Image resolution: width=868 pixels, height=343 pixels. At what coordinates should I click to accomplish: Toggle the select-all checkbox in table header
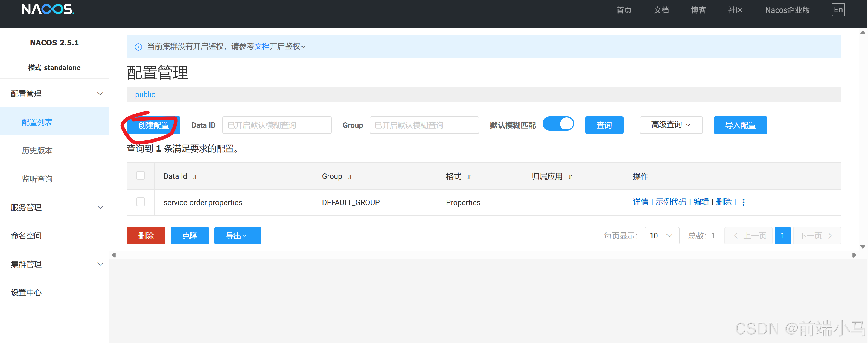pos(141,175)
